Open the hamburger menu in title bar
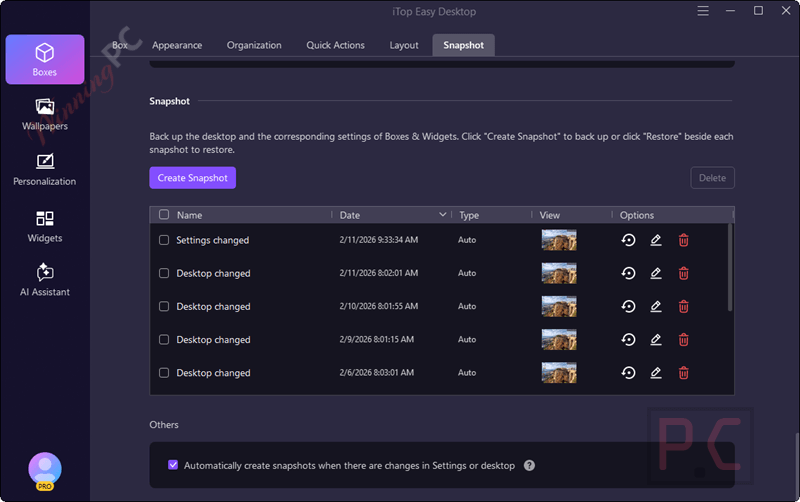The height and width of the screenshot is (502, 800). pyautogui.click(x=703, y=11)
